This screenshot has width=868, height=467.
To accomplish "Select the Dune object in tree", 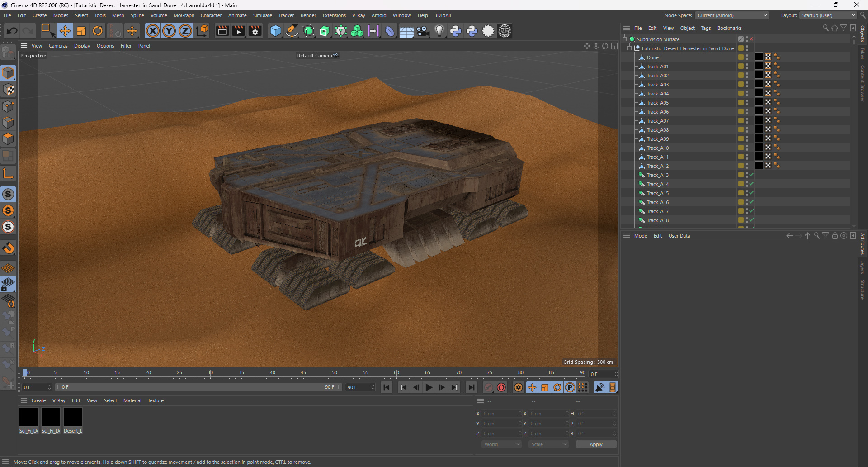I will [652, 57].
